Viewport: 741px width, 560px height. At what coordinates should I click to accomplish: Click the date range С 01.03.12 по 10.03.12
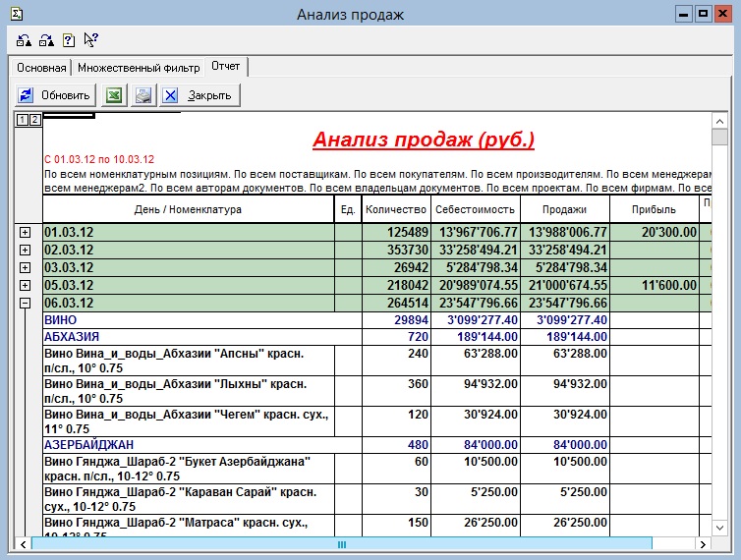pyautogui.click(x=99, y=159)
